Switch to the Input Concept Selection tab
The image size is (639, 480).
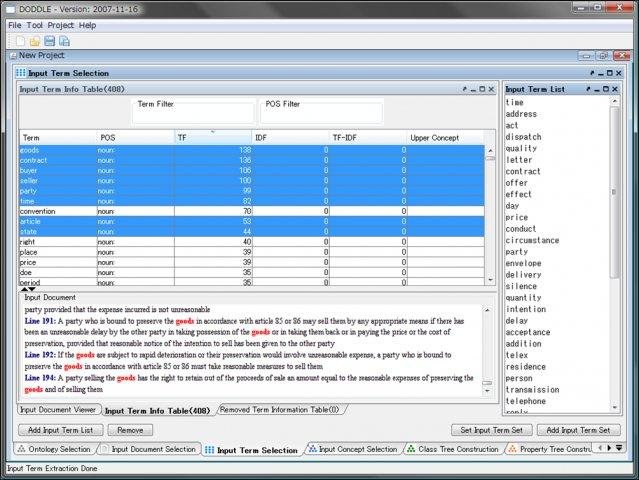[351, 449]
